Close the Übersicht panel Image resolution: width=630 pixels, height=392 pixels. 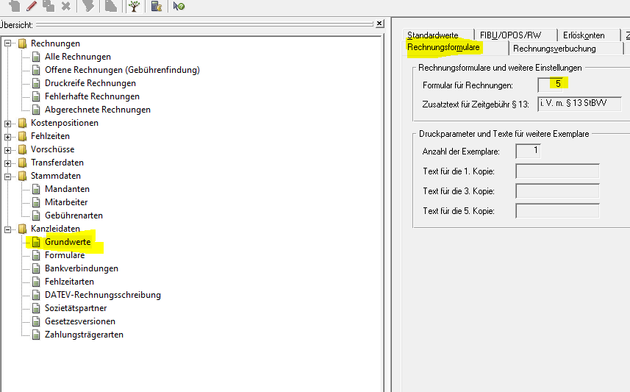pyautogui.click(x=379, y=24)
